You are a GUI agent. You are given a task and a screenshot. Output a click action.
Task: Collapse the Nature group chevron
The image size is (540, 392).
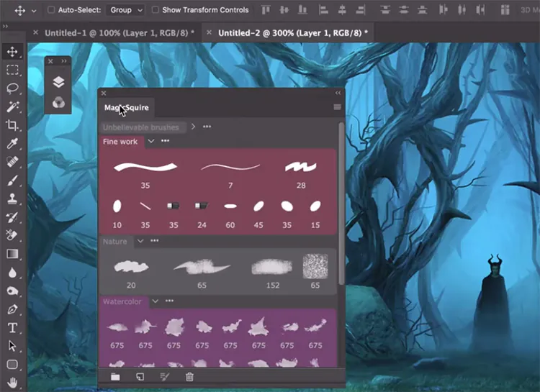coord(140,240)
